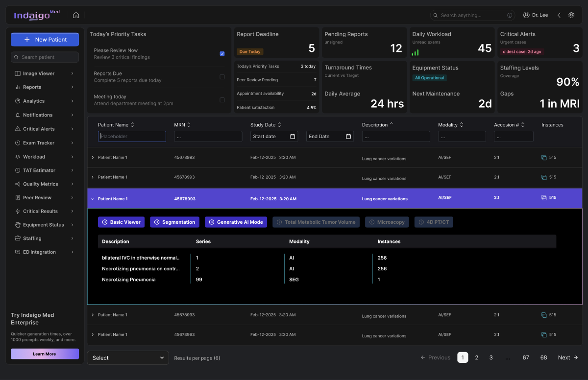This screenshot has width=588, height=380.
Task: Focus the Search anything field
Action: [x=473, y=15]
